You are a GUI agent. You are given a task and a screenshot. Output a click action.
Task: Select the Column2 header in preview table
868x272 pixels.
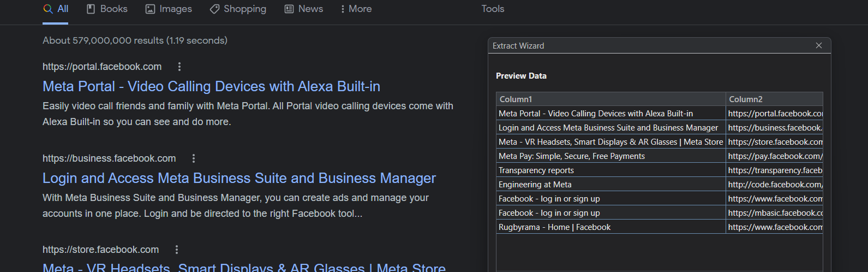774,99
